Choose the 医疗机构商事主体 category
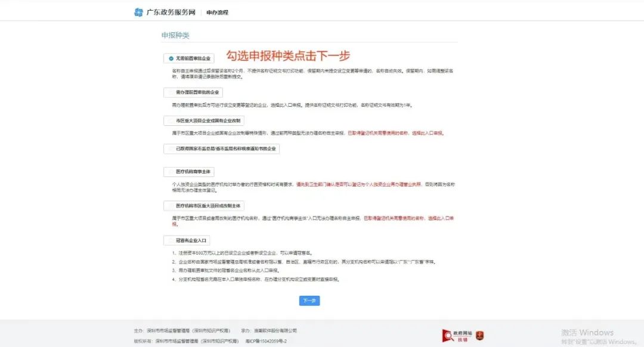Image resolution: width=644 pixels, height=347 pixels. coord(190,171)
